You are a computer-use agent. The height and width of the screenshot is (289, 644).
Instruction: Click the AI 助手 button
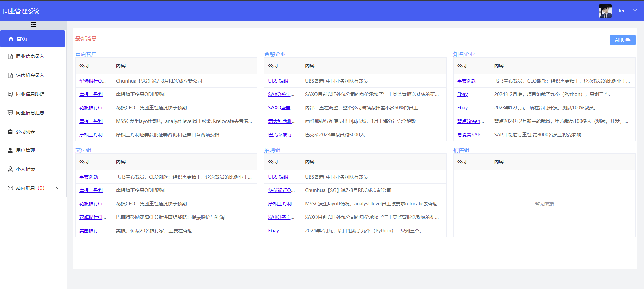623,40
